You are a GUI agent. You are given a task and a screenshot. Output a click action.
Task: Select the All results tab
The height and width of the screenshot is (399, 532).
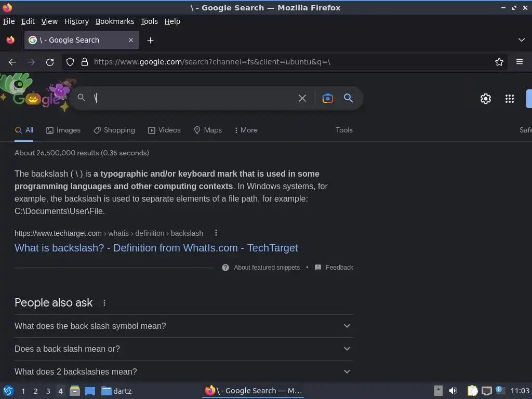pyautogui.click(x=24, y=130)
